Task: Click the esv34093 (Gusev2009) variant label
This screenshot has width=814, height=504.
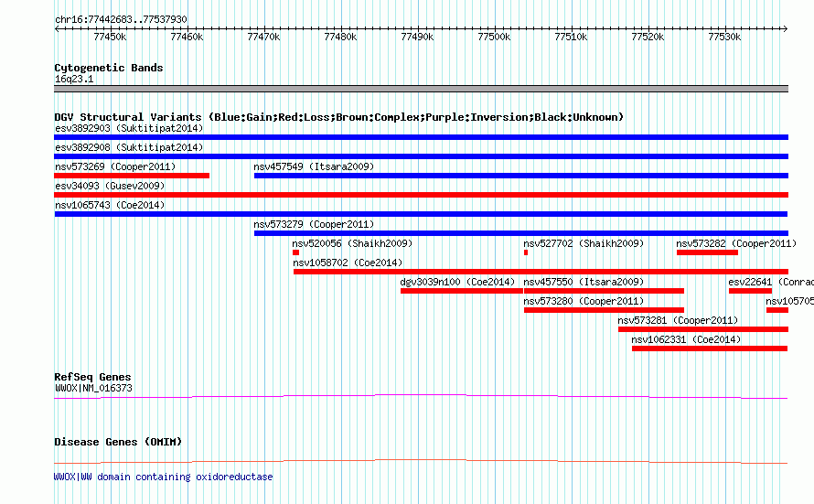Action: click(x=110, y=186)
